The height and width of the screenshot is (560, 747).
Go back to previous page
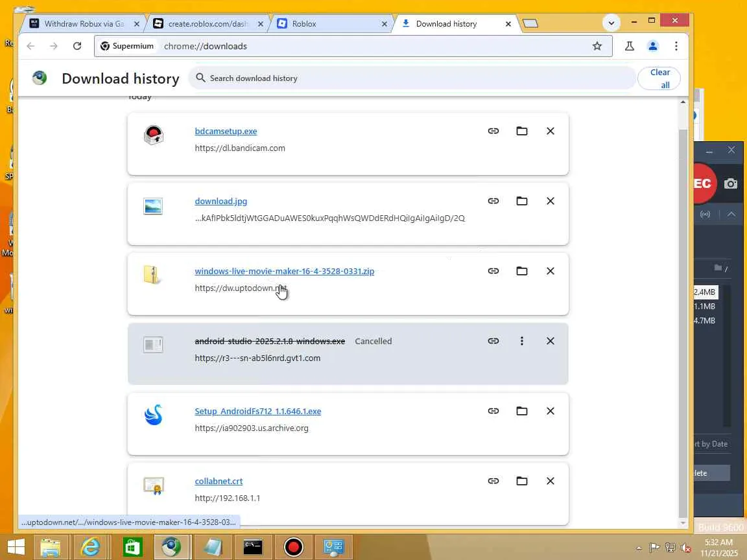[30, 46]
